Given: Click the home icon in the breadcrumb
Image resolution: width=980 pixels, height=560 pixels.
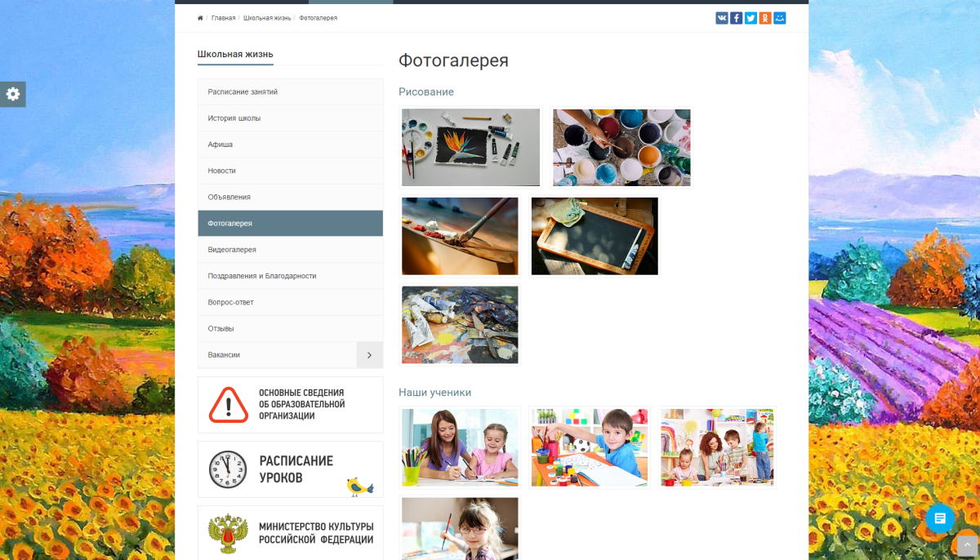Looking at the screenshot, I should point(200,17).
